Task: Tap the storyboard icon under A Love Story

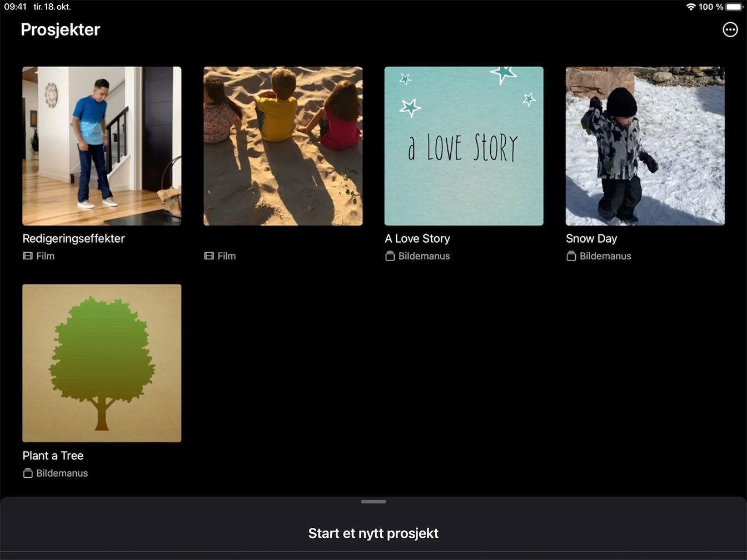Action: click(390, 256)
